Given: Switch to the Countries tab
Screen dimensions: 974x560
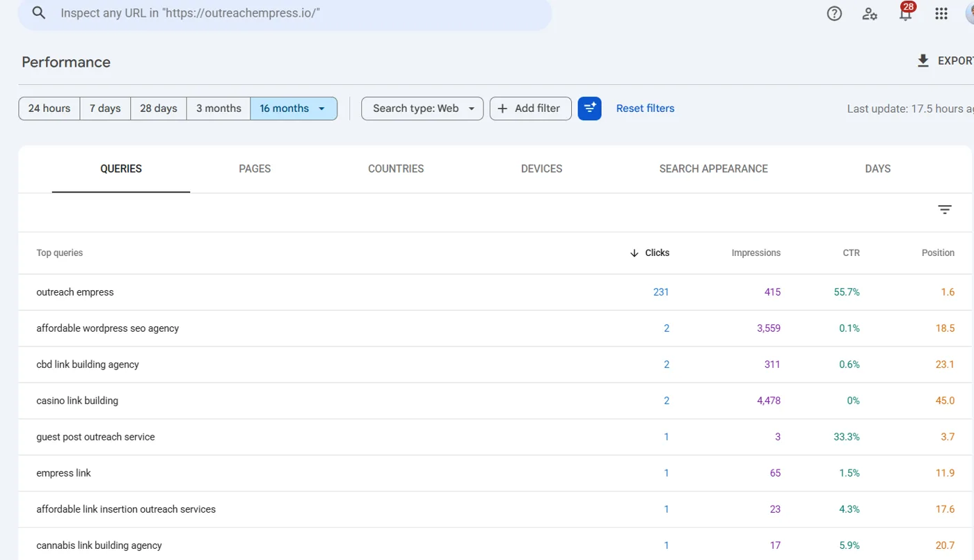Looking at the screenshot, I should coord(396,169).
